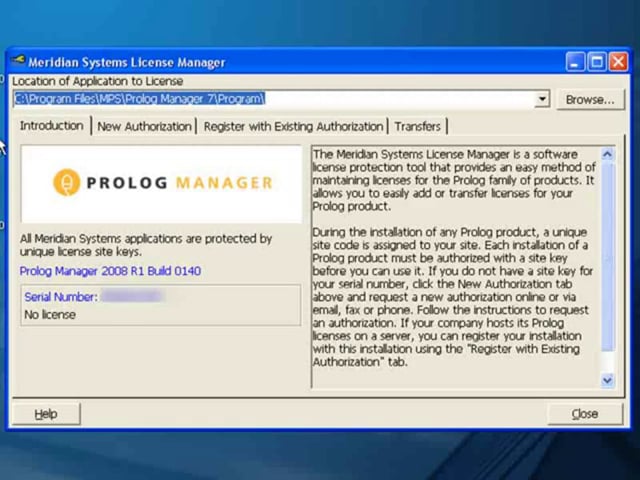This screenshot has width=640, height=480.
Task: Click the description text scroll up arrow
Action: click(607, 154)
